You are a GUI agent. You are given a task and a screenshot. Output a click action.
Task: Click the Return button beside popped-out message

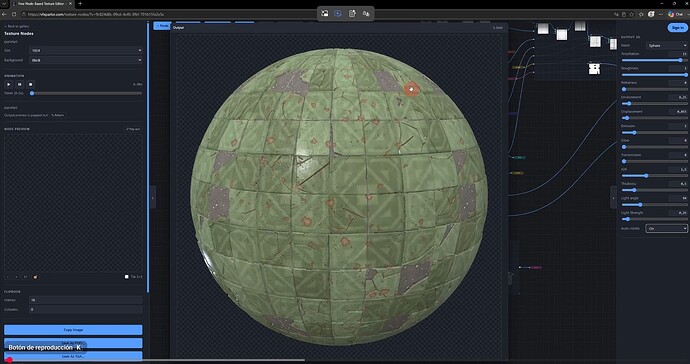pyautogui.click(x=58, y=115)
